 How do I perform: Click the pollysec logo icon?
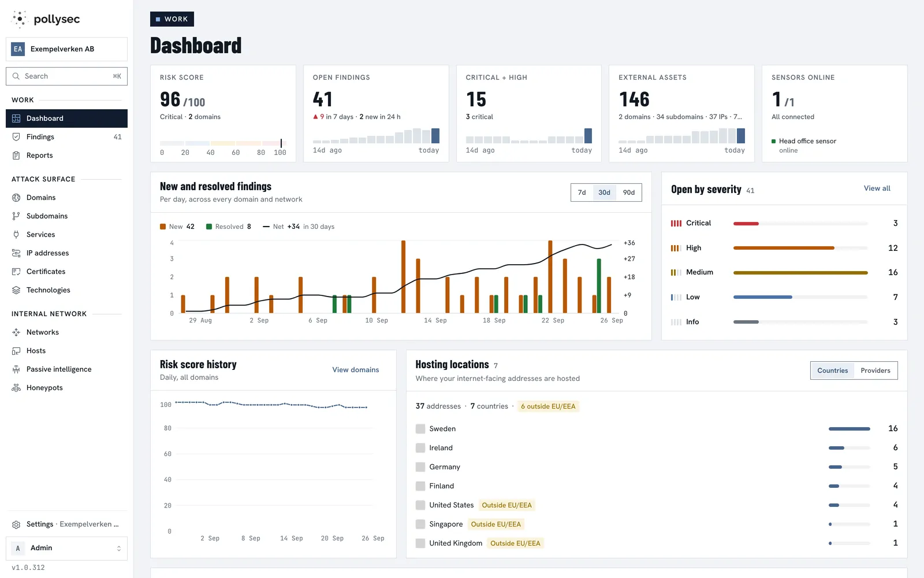pyautogui.click(x=20, y=19)
